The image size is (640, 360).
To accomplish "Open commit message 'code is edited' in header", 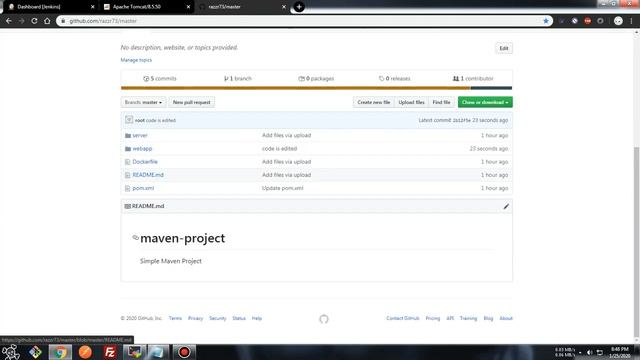I will (x=161, y=120).
